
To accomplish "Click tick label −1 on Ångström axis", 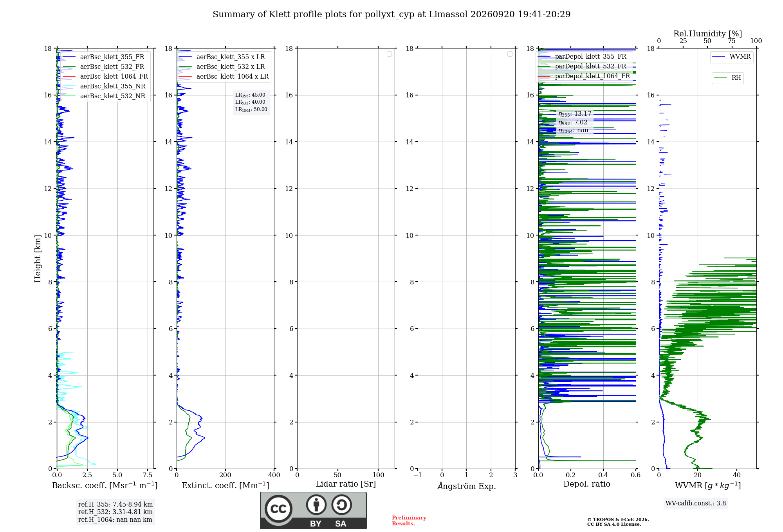I will 418,475.
